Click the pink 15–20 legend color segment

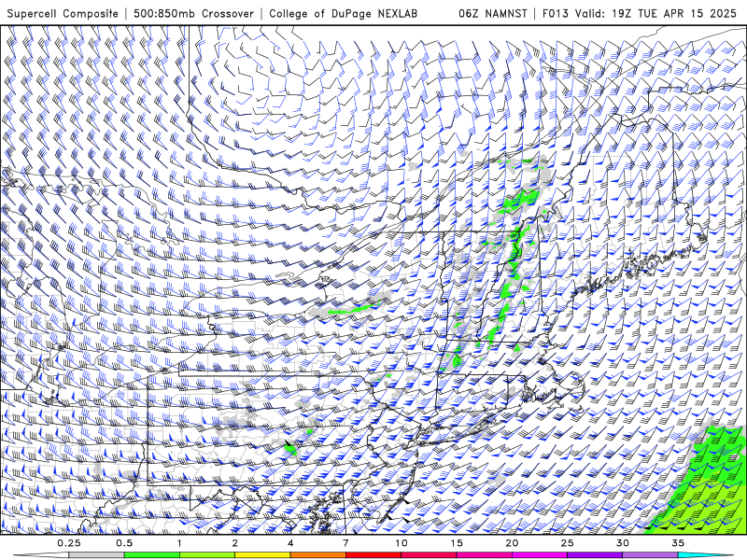(484, 555)
